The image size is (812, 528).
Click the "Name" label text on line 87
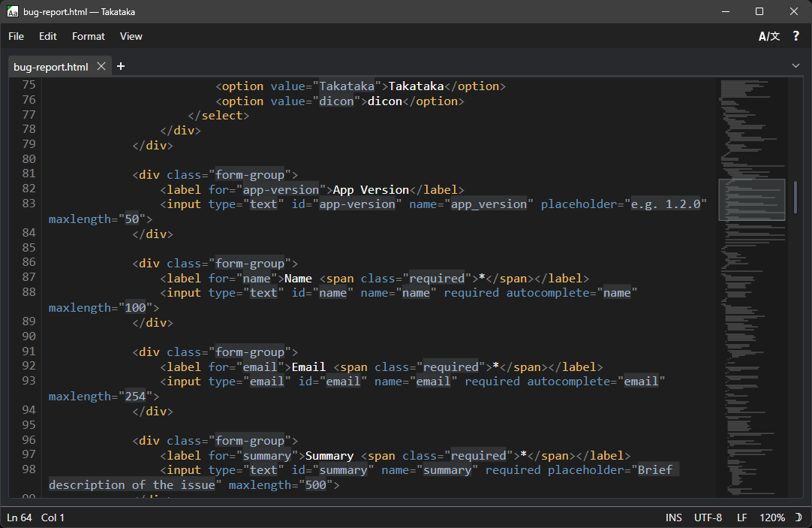pyautogui.click(x=298, y=278)
